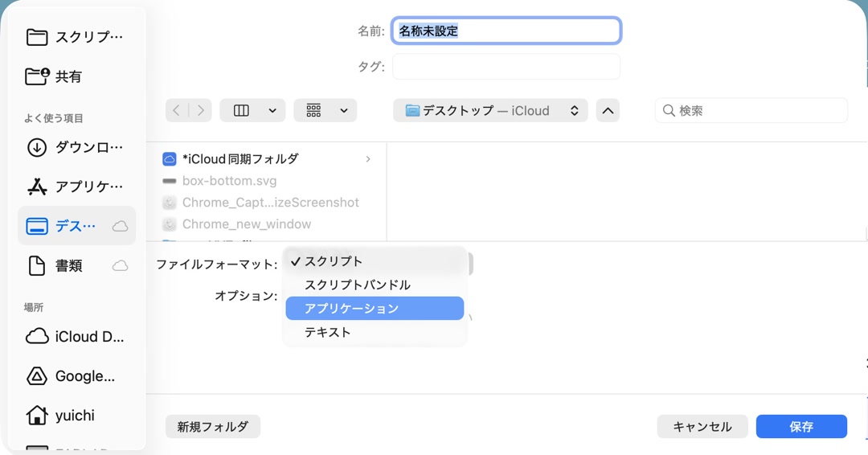Choose アプリケーション file format
The image size is (868, 455).
click(x=375, y=309)
